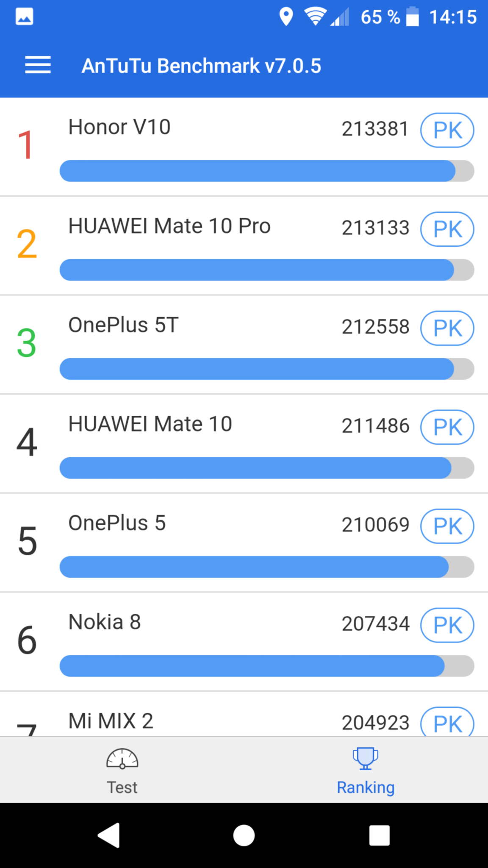Tap PK next to HUAWEI Mate 10
488x868 pixels.
click(x=447, y=427)
